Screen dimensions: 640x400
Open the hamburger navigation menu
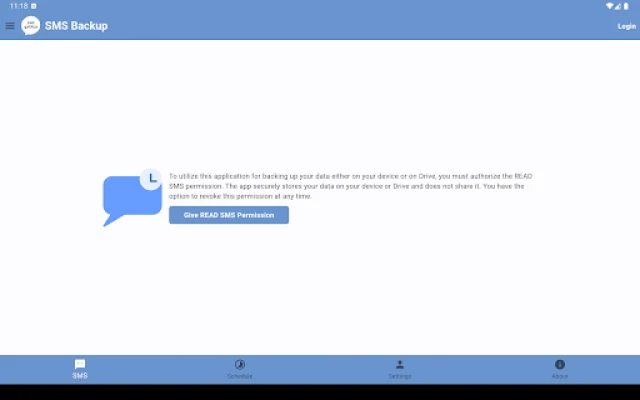[10, 26]
